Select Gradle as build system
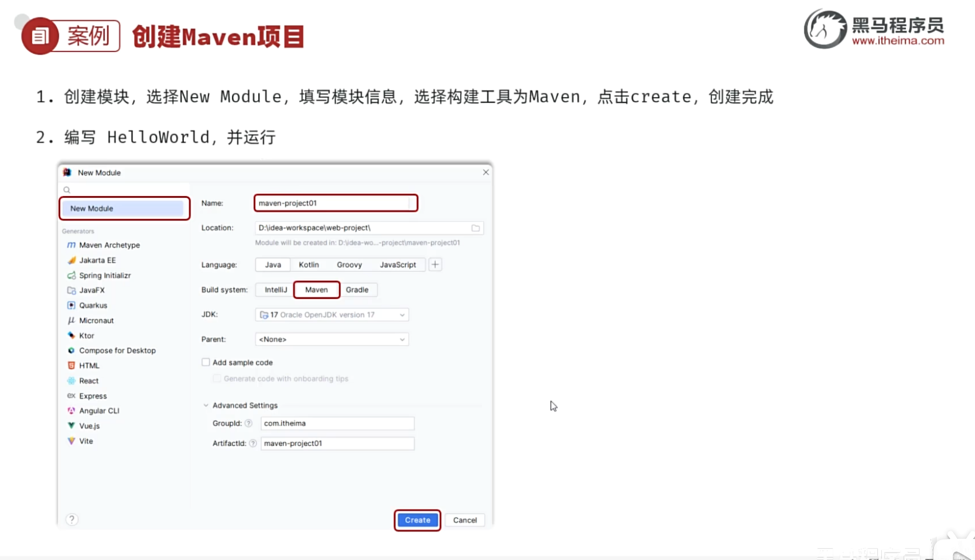Image resolution: width=975 pixels, height=560 pixels. pyautogui.click(x=358, y=290)
